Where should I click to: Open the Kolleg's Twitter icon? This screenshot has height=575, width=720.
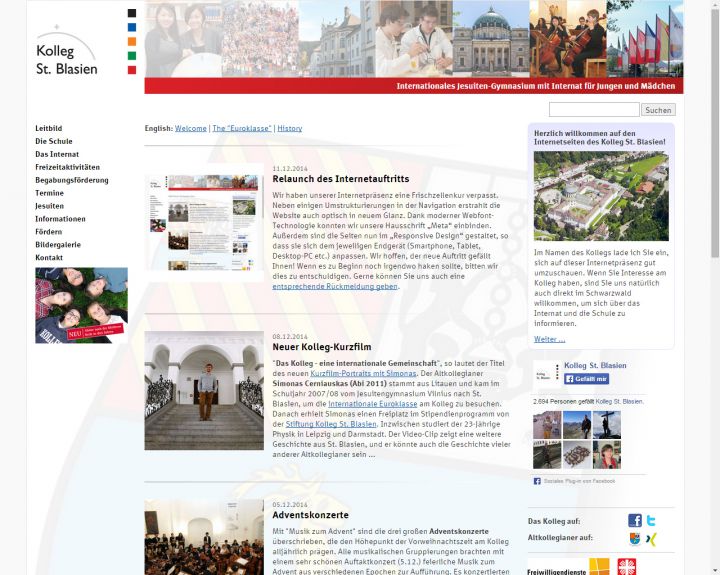pos(651,520)
